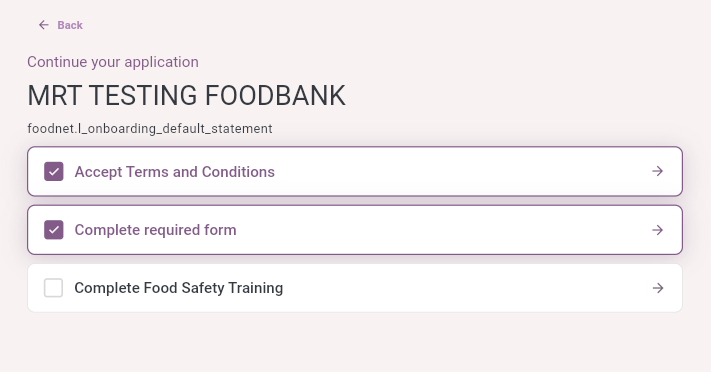Click the word FOODBANK in the title
The height and width of the screenshot is (372, 711).
pyautogui.click(x=275, y=96)
